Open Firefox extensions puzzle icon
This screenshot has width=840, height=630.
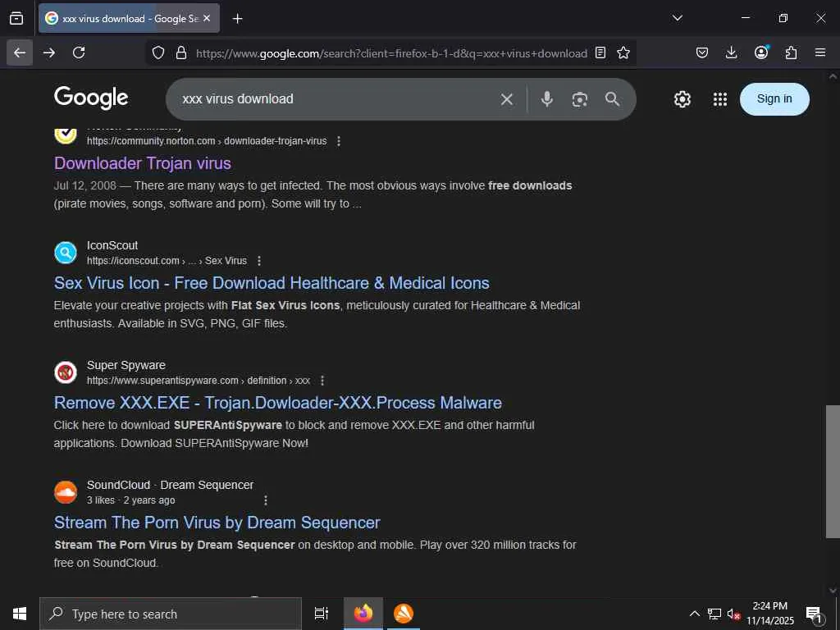[792, 52]
